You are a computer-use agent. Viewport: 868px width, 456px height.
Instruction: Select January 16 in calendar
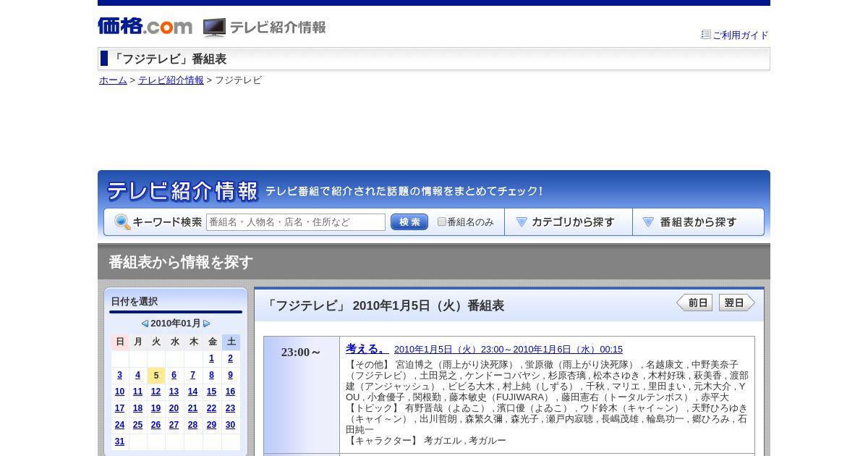point(231,392)
